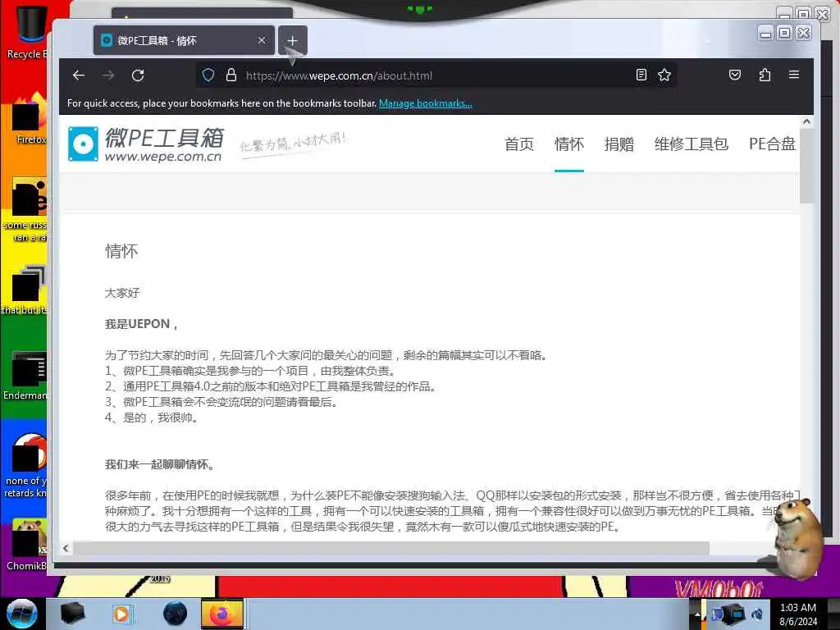Click the forward navigation arrow
Image resolution: width=840 pixels, height=630 pixels.
[108, 75]
